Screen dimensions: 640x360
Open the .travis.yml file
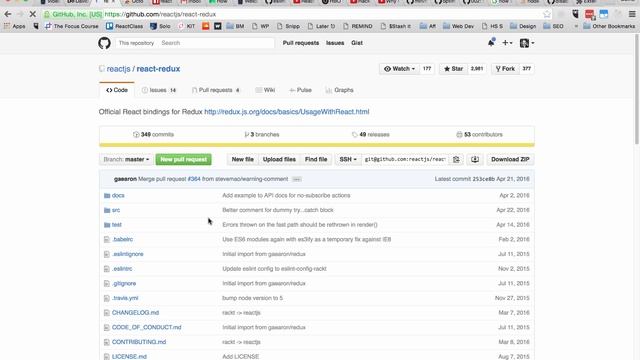(125, 298)
